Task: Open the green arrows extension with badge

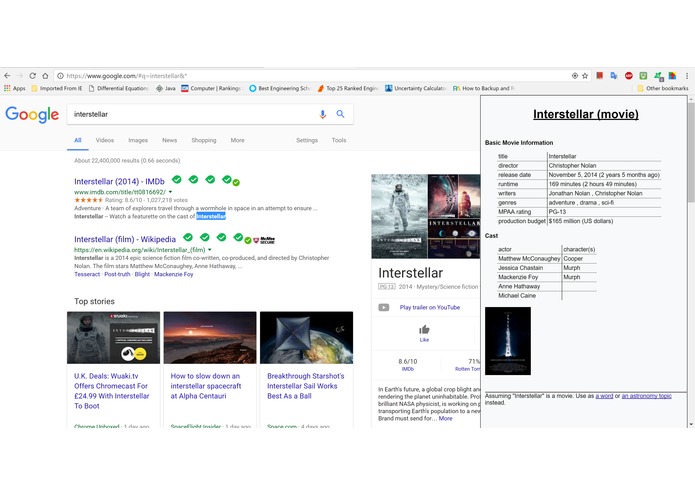Action: pyautogui.click(x=659, y=77)
